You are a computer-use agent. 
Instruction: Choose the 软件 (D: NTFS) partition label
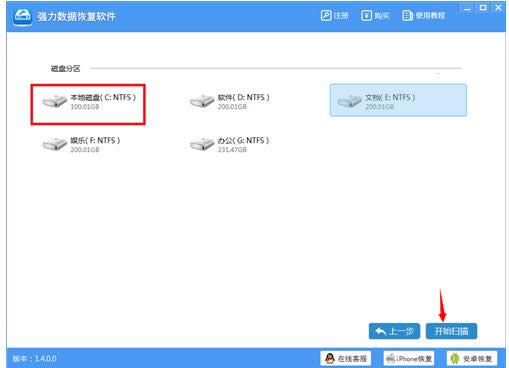(x=244, y=97)
